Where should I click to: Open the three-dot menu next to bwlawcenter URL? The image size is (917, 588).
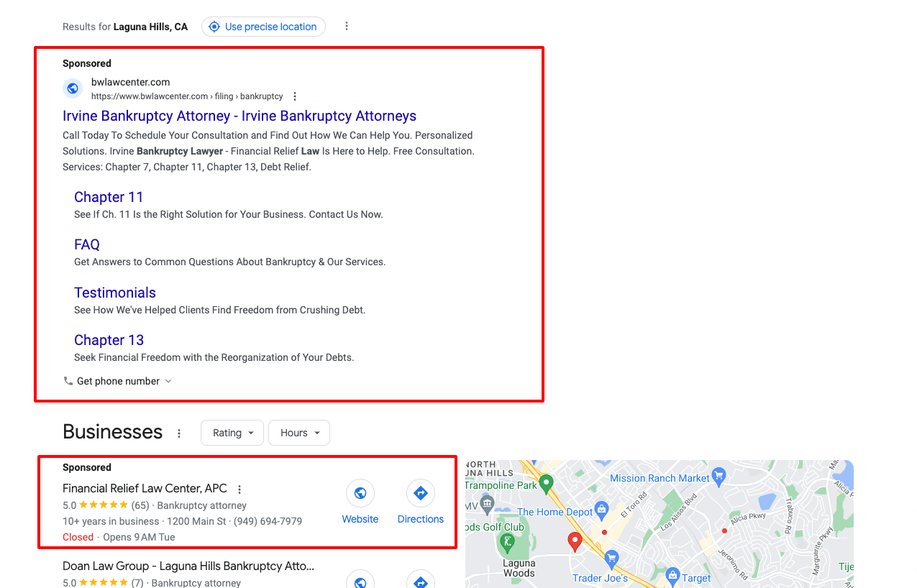point(295,96)
